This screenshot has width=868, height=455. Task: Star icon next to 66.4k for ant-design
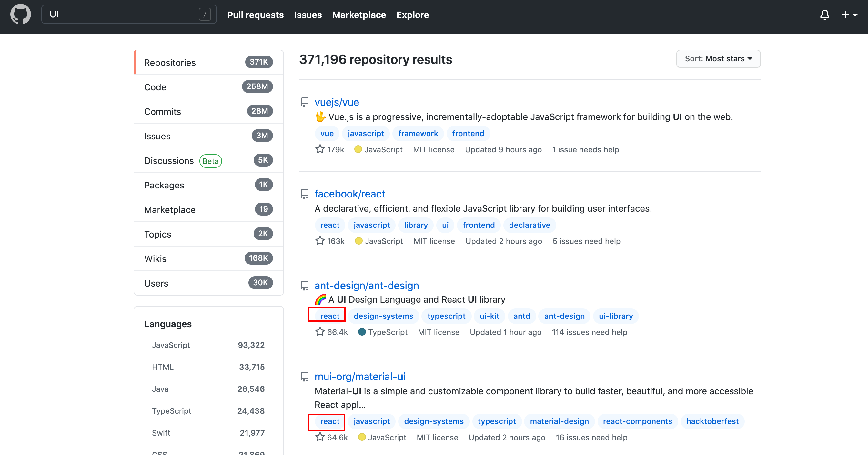320,332
